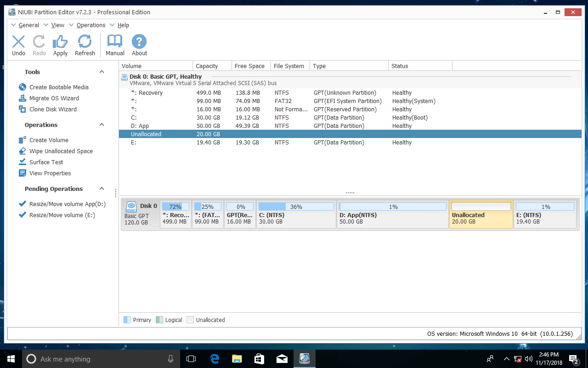Select the Unallocated 20.00 GB block

tap(481, 214)
